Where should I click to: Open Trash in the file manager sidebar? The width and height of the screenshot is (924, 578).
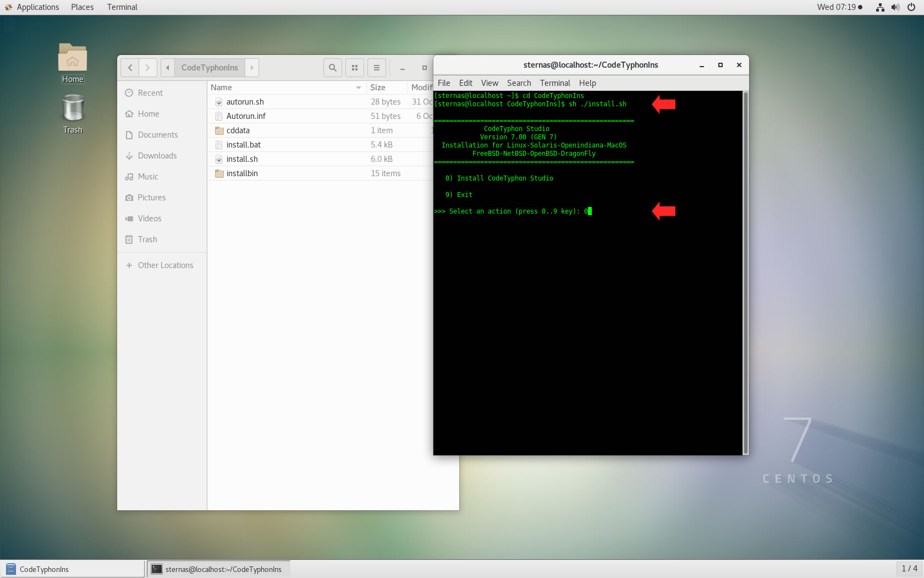coord(162,239)
